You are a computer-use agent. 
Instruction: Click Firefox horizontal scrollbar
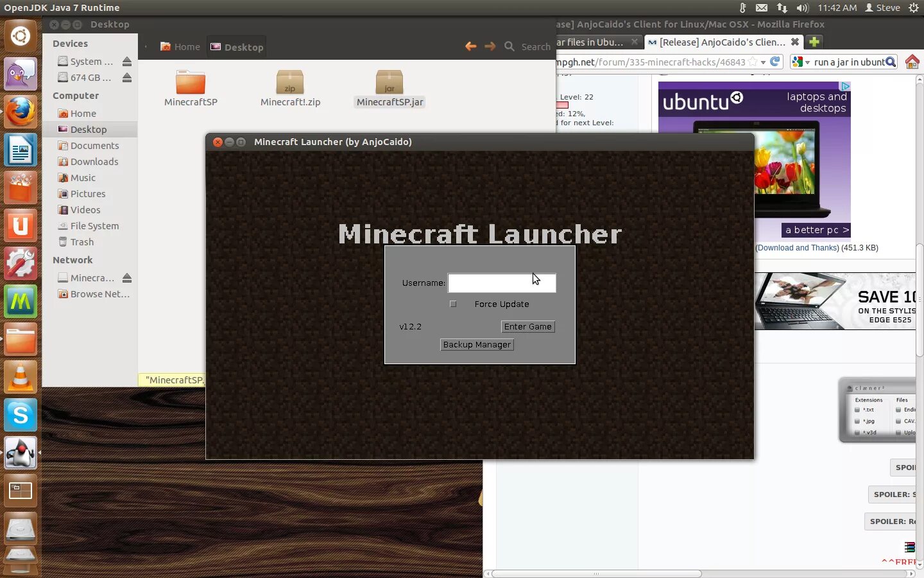pos(597,574)
